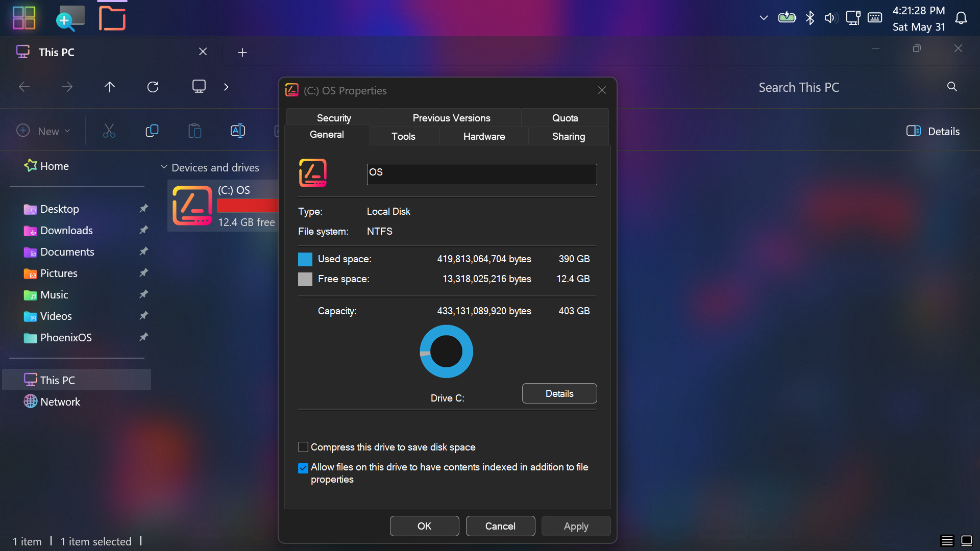Collapse the Devices and drives group
This screenshot has height=551, width=980.
tap(164, 167)
